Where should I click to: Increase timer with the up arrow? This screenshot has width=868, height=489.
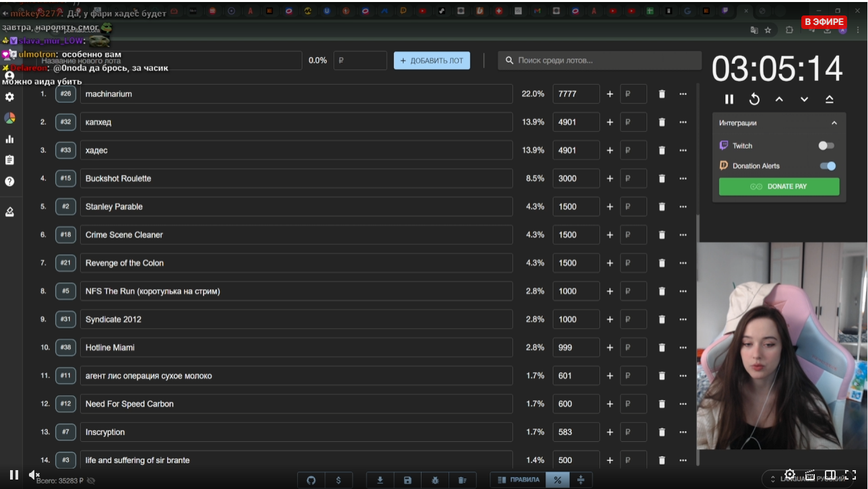(779, 100)
